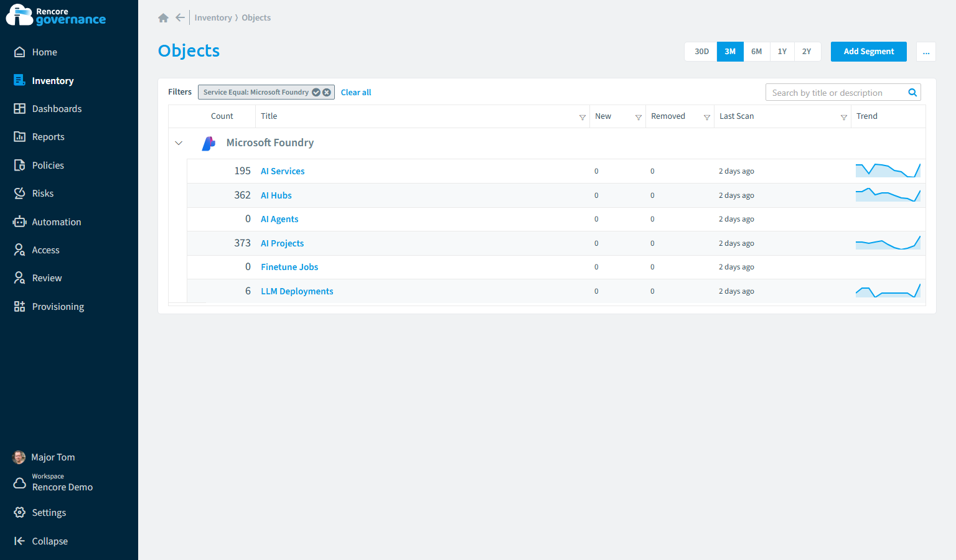Click the Objects page heading
956x560 pixels.
coord(189,51)
